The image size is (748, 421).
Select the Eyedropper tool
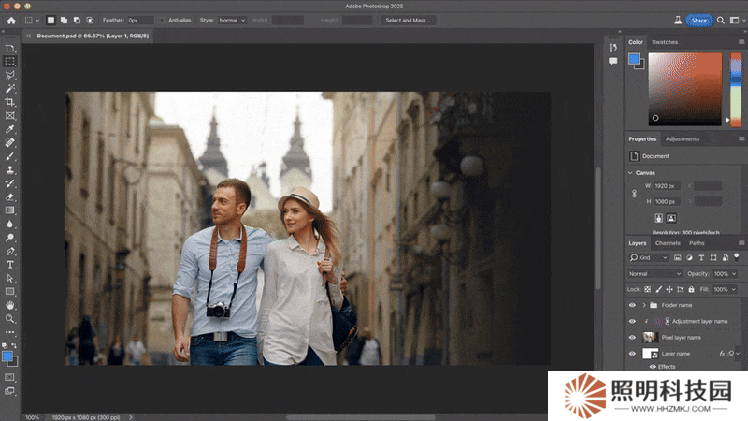click(10, 129)
